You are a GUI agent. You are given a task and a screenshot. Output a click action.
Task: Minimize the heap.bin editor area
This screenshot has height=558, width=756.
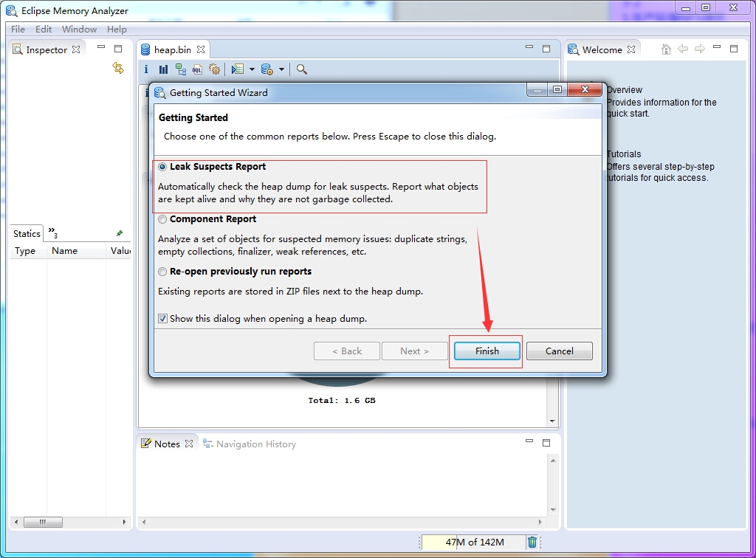[529, 47]
